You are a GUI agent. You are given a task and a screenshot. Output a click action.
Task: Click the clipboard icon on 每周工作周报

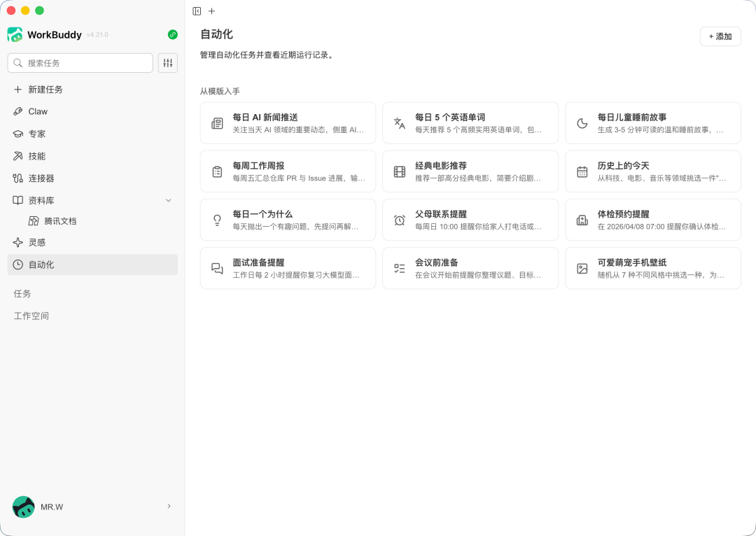point(218,171)
